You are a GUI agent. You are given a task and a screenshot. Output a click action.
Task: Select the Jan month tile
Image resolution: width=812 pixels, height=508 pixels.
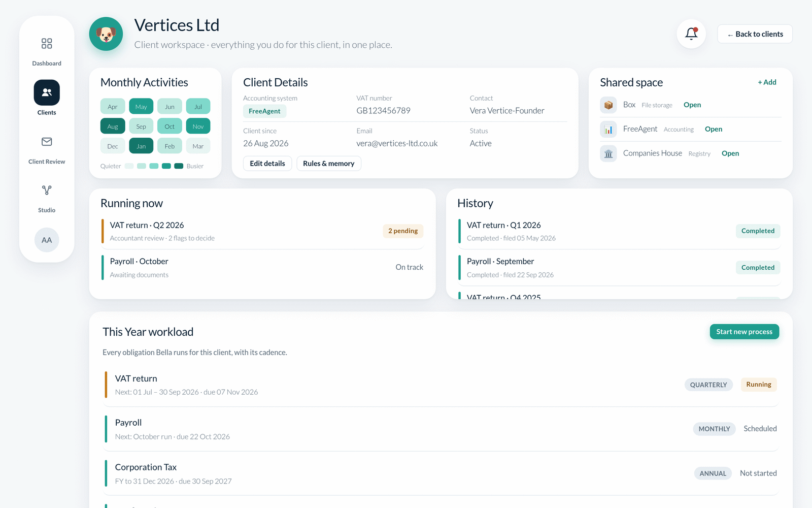pos(141,146)
